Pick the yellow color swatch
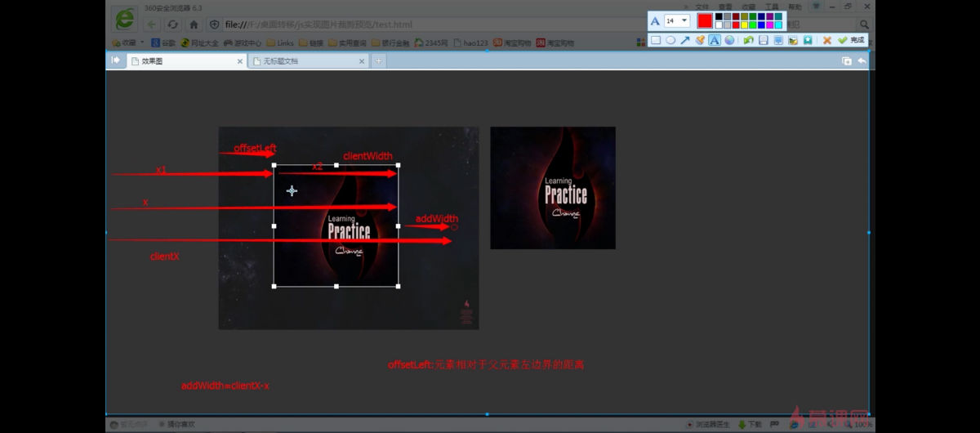This screenshot has width=980, height=433. click(x=745, y=25)
